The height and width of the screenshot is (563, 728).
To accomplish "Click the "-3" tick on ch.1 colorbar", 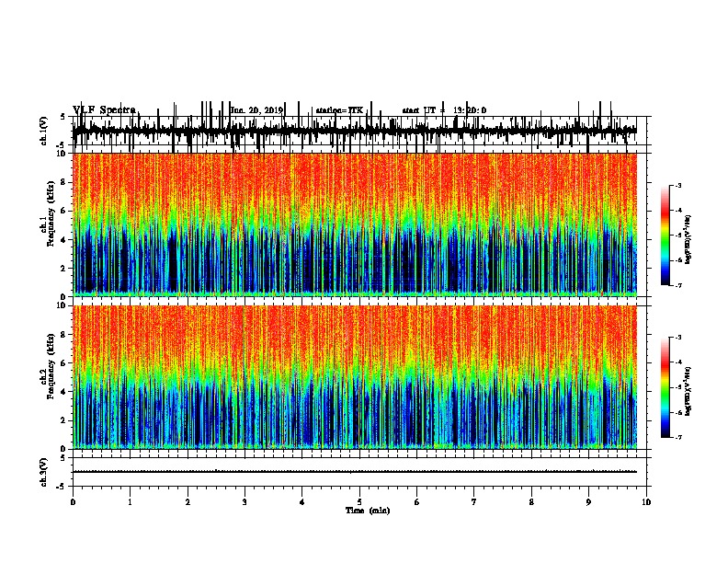I will pos(678,185).
